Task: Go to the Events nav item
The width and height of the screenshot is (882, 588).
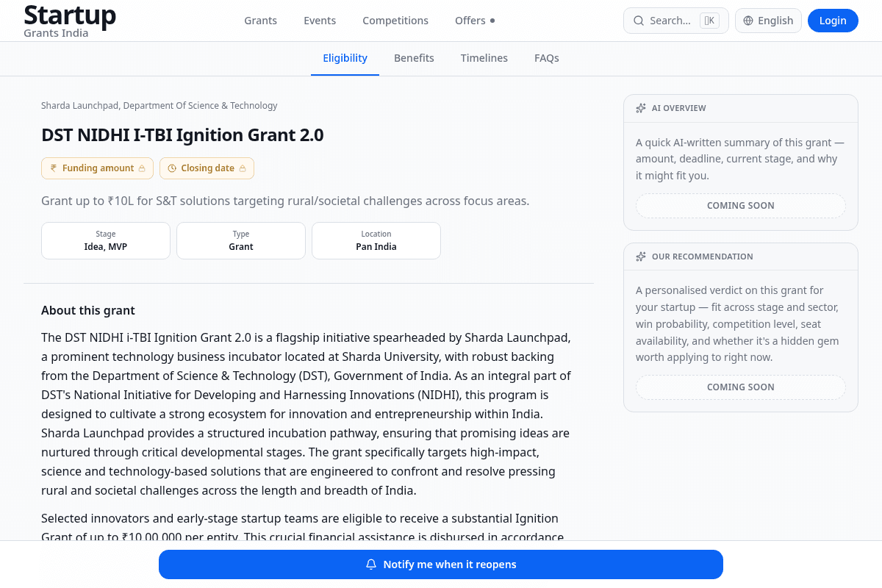Action: (x=320, y=21)
